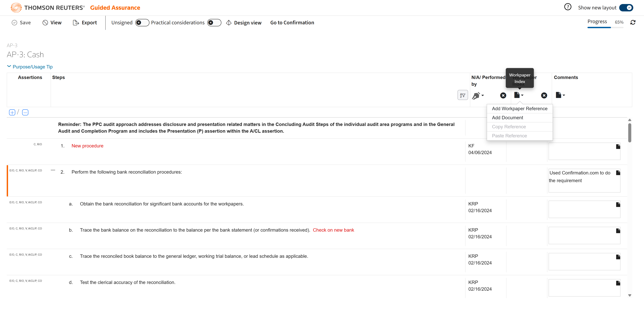Enable the Practical considerations switch

pyautogui.click(x=214, y=23)
